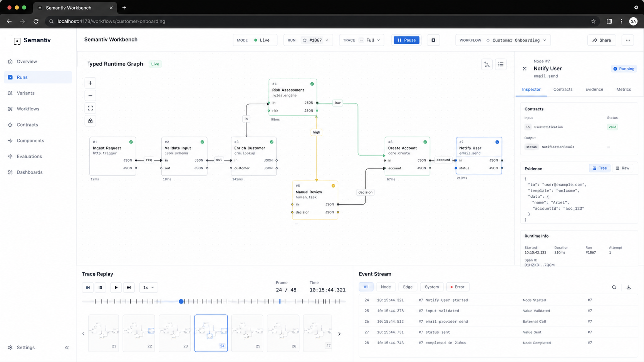Screen dimensions: 644x362
Task: Filter event stream by Error
Action: tap(457, 287)
